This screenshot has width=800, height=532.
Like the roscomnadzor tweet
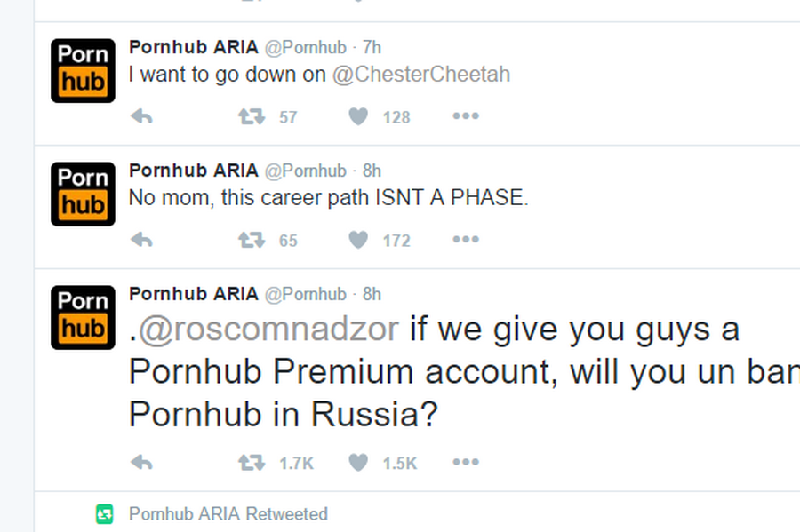pos(357,462)
